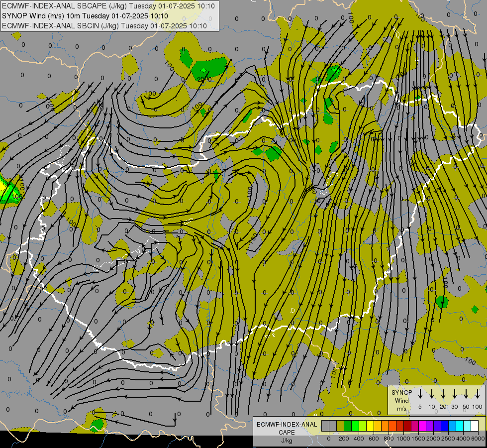Pick the yellow-green swatch in CAPE legend
Image resolution: width=487 pixels, height=448 pixels.
click(363, 426)
